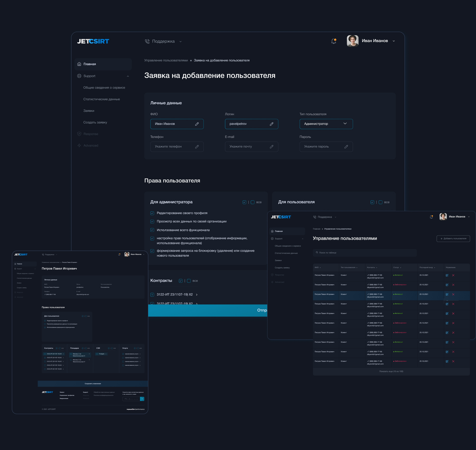Image resolution: width=476 pixels, height=450 pixels.
Task: Click pencil icon in Логин field
Action: (x=271, y=124)
